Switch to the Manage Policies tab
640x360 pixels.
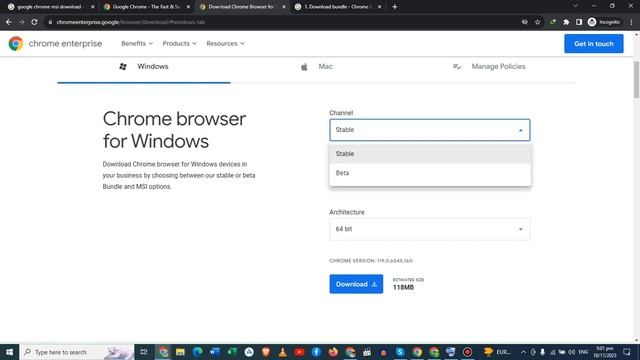click(489, 67)
